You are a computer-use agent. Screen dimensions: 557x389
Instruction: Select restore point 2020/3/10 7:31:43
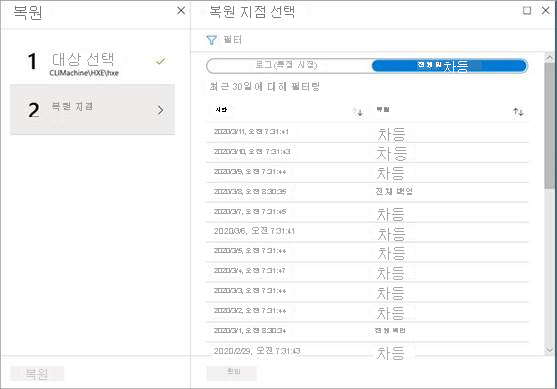367,153
